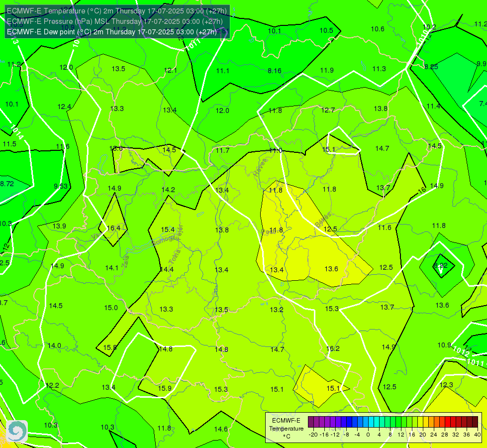Click the map value 15.0

[111, 308]
